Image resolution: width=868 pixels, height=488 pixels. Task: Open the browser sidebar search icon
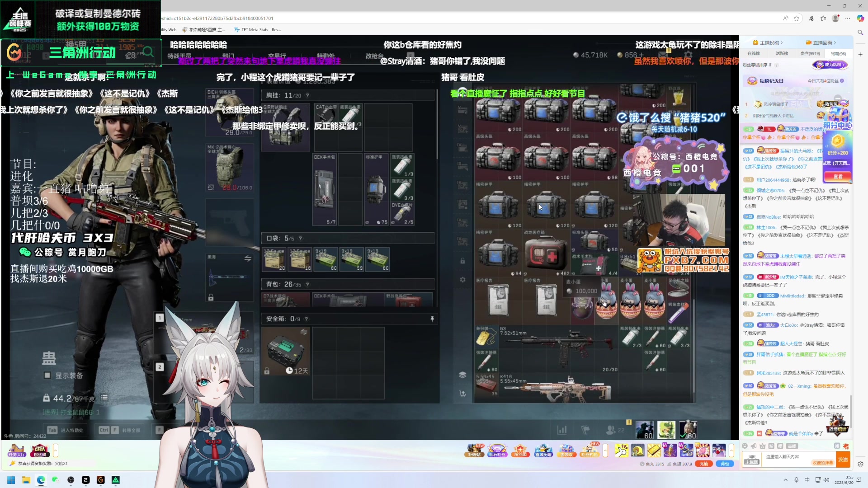860,33
